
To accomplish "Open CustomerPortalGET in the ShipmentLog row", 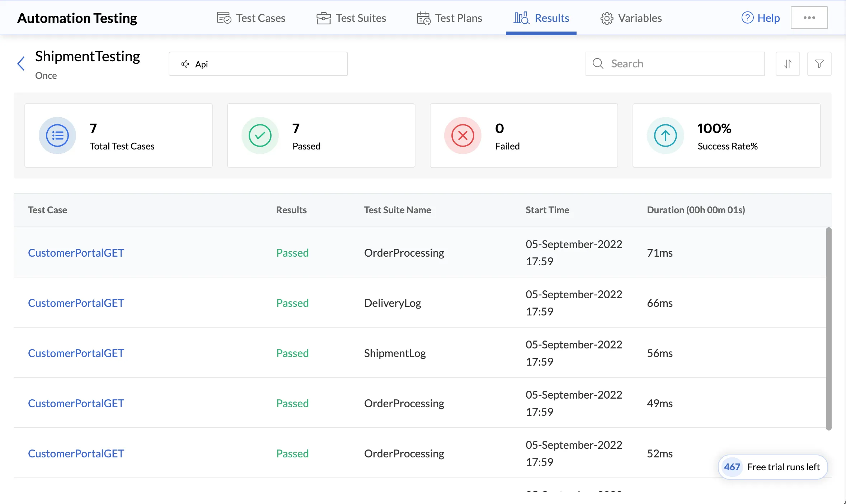I will click(x=76, y=353).
